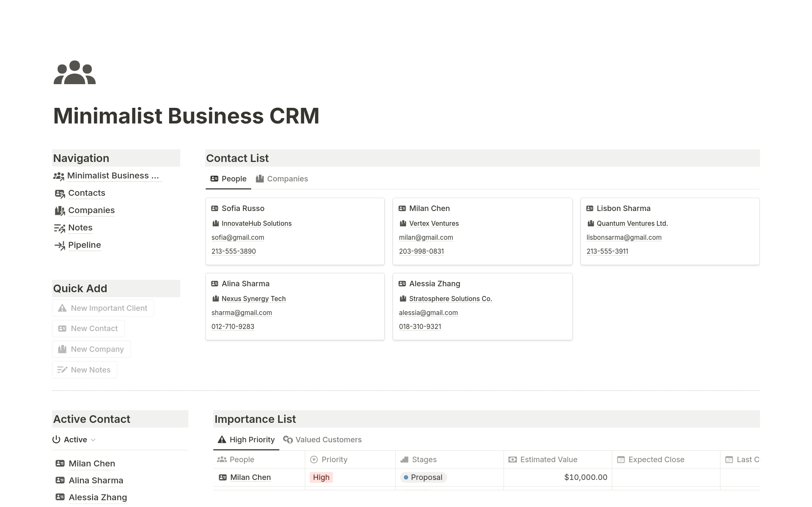Screen dimensions: 812x507
Task: Click the Companies icon in navigation
Action: tap(59, 210)
